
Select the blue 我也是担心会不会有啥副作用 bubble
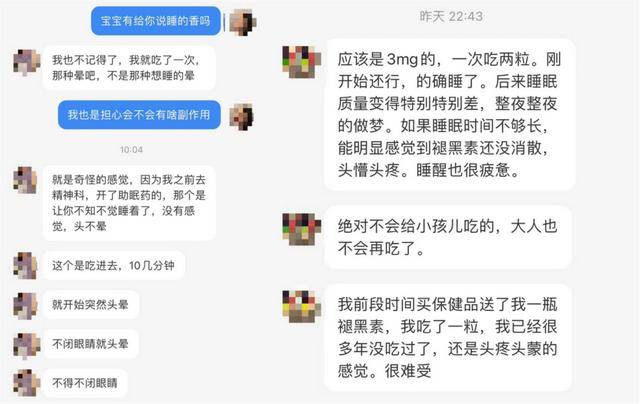pos(139,115)
